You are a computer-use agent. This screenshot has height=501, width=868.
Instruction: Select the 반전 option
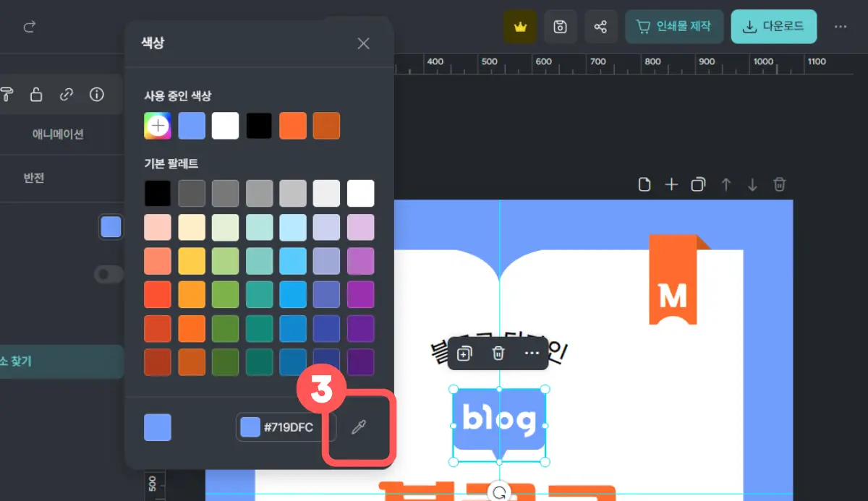[x=34, y=178]
